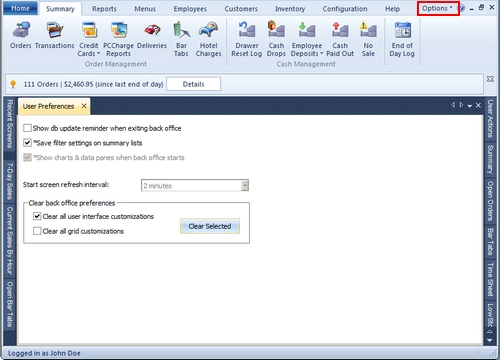The height and width of the screenshot is (360, 500).
Task: Expand the Open Orders side panel
Action: coord(490,201)
